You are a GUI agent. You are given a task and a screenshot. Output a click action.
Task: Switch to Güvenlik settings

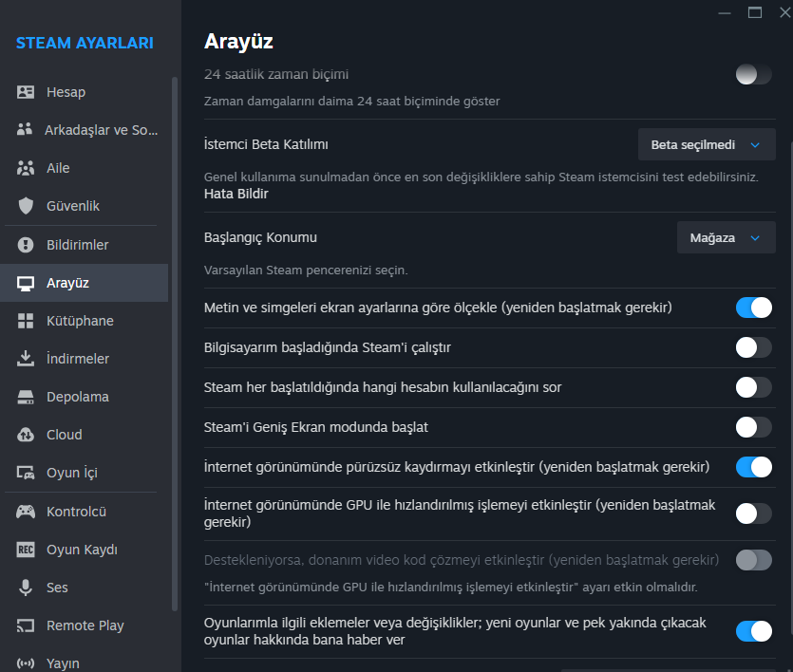tap(84, 206)
